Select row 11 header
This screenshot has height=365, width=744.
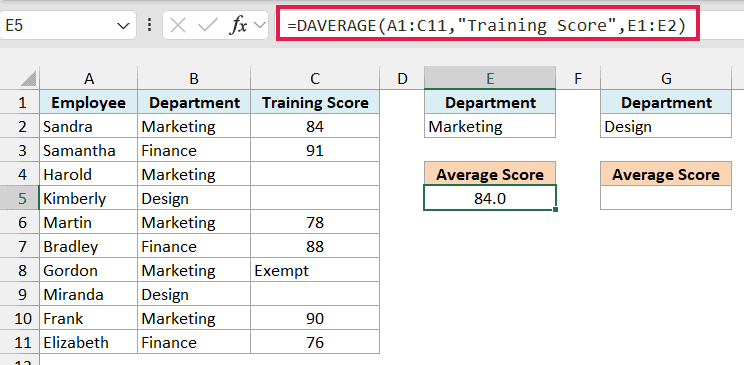(x=20, y=342)
